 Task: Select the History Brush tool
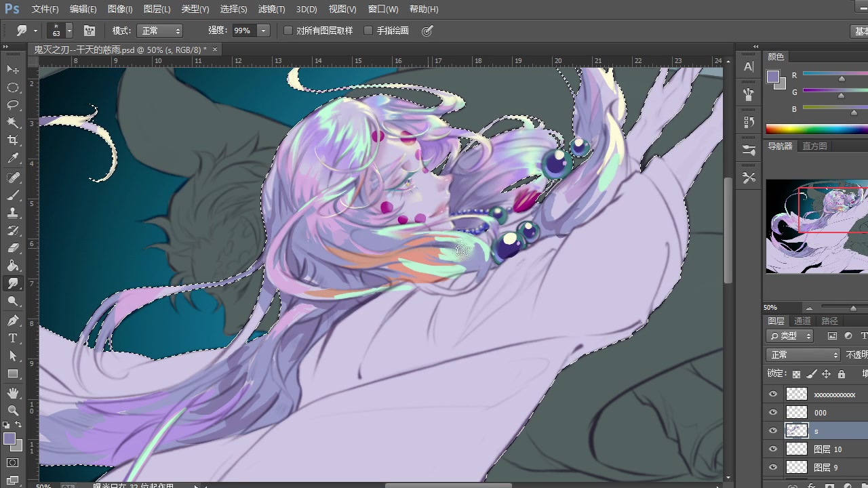tap(13, 230)
